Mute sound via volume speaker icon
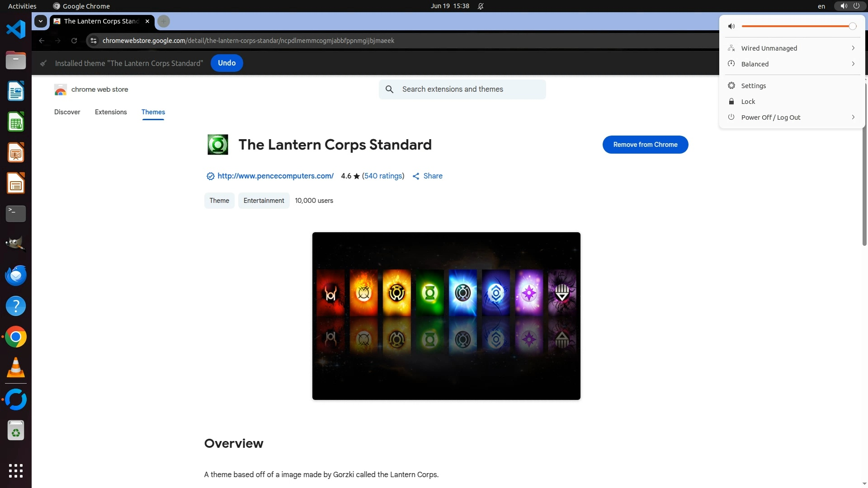 [x=731, y=26]
